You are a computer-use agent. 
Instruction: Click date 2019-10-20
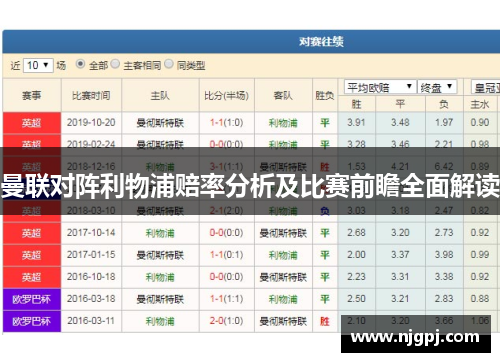(91, 123)
